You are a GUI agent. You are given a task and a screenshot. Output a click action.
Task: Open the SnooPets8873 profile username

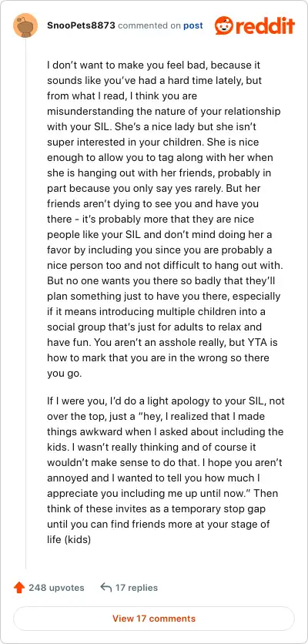coord(82,26)
